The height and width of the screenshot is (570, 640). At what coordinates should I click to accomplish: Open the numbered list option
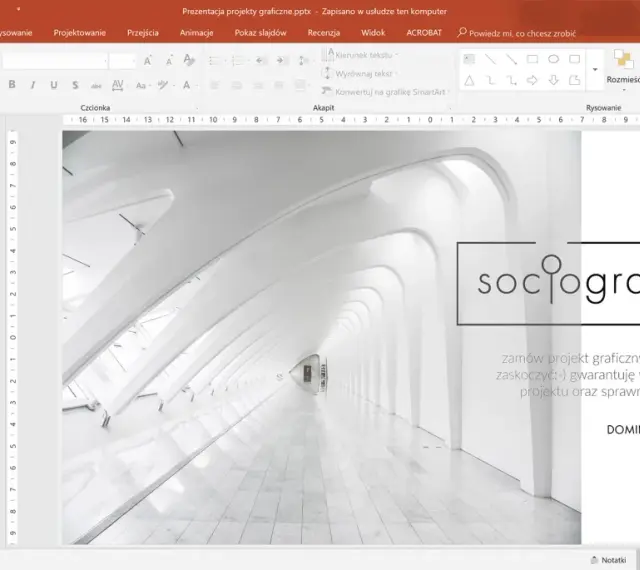(239, 61)
